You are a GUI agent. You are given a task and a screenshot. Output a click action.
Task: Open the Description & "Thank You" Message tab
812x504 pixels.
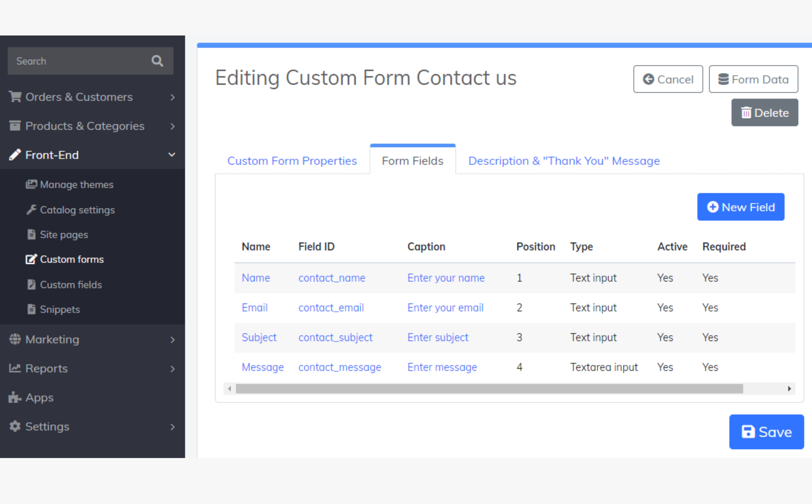coord(564,161)
